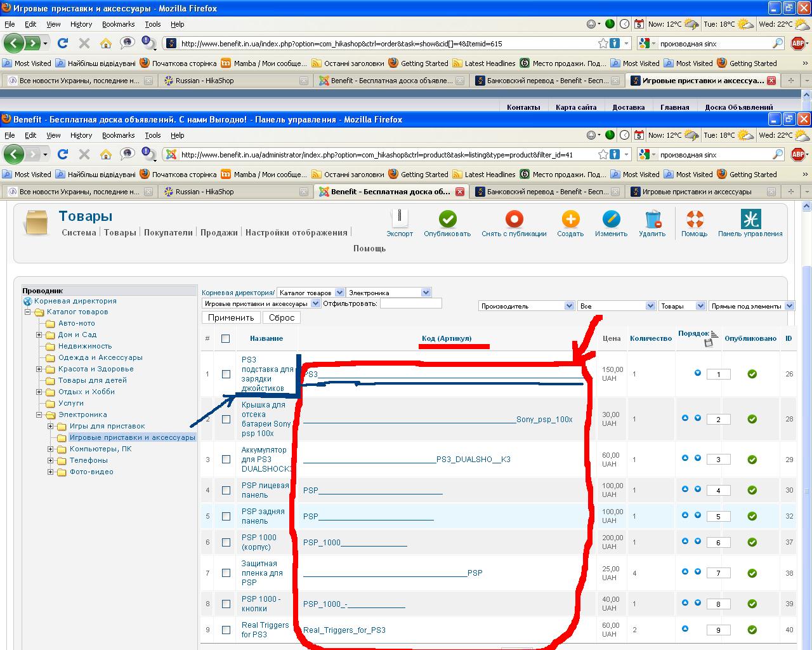This screenshot has width=812, height=650.
Task: Click the published checkmark for PSP 1000 - кнопки
Action: click(752, 604)
